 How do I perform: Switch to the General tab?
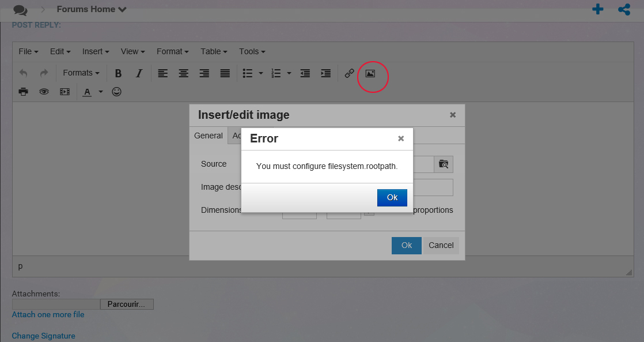pos(208,136)
